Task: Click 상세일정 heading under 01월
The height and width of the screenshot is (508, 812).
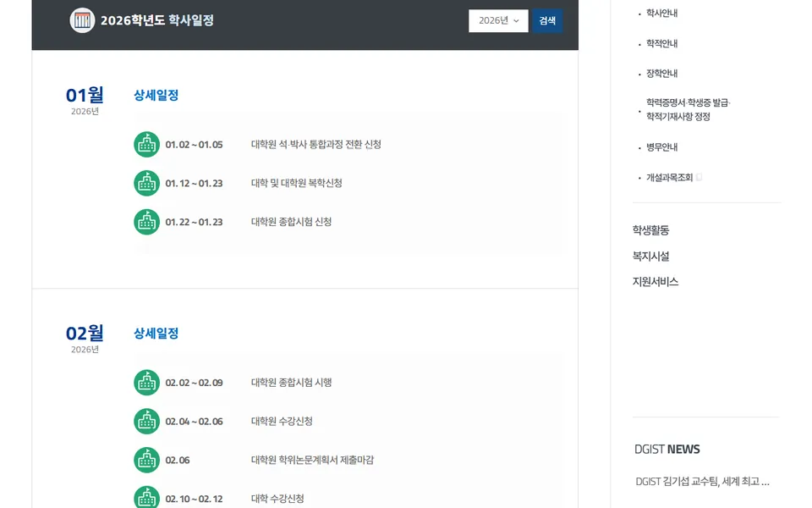Action: point(156,96)
